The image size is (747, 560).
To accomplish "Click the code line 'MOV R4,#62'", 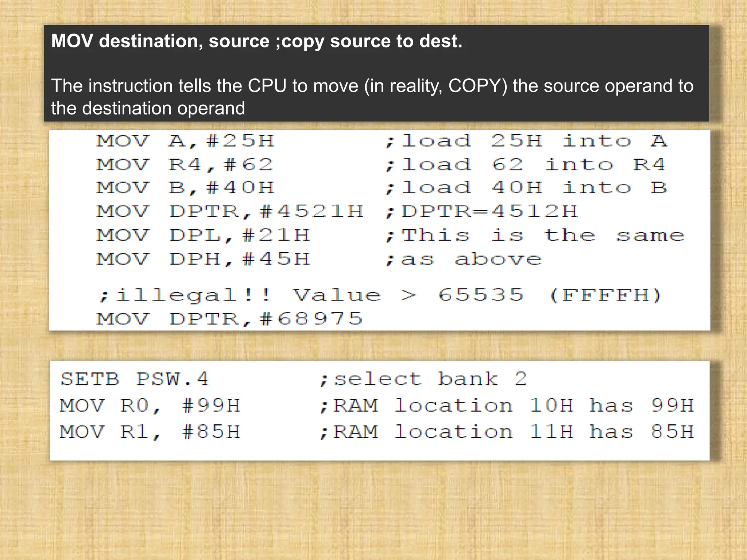I will 185,165.
